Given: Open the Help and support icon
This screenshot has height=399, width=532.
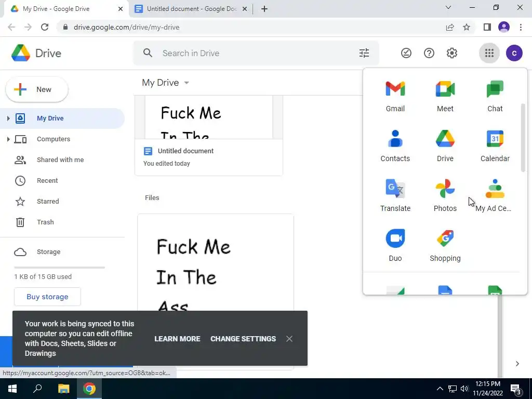Looking at the screenshot, I should click(x=429, y=53).
